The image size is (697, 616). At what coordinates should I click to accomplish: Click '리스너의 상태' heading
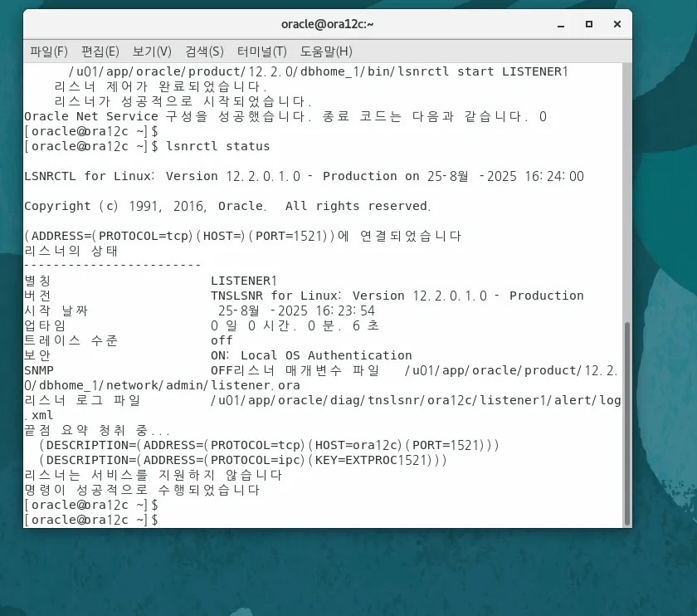coord(71,251)
